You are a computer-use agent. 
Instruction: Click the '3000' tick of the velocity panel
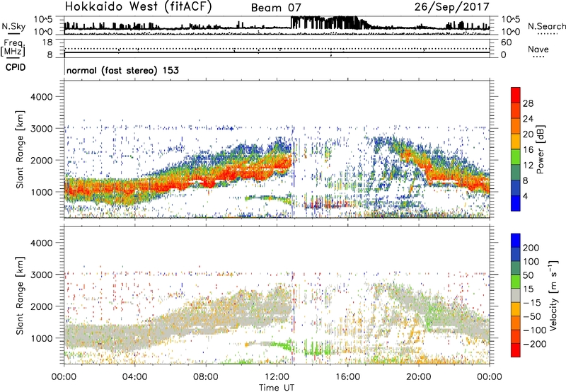pyautogui.click(x=41, y=275)
